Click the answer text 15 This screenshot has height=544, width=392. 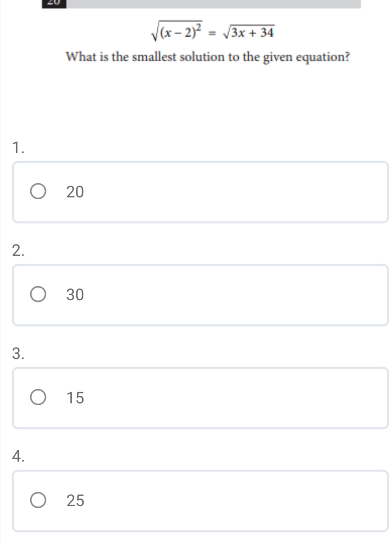[75, 398]
